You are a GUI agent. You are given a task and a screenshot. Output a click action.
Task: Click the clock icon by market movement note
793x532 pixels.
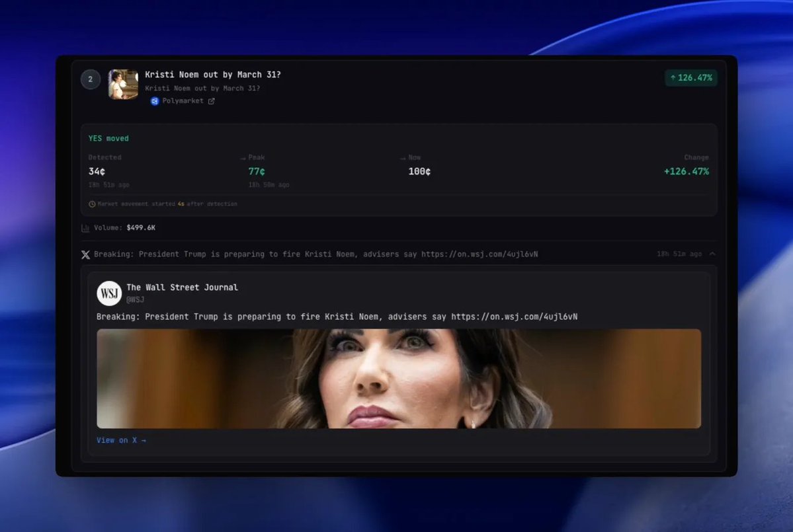[x=92, y=204]
